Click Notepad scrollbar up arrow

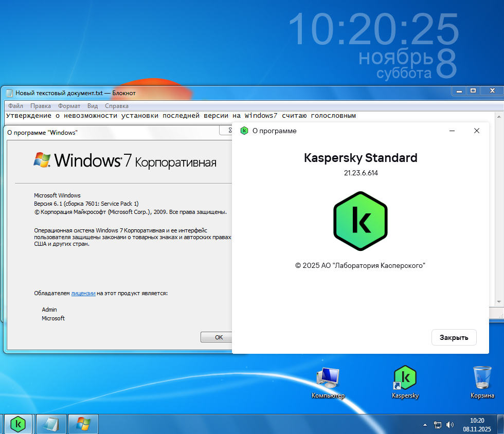tap(499, 116)
